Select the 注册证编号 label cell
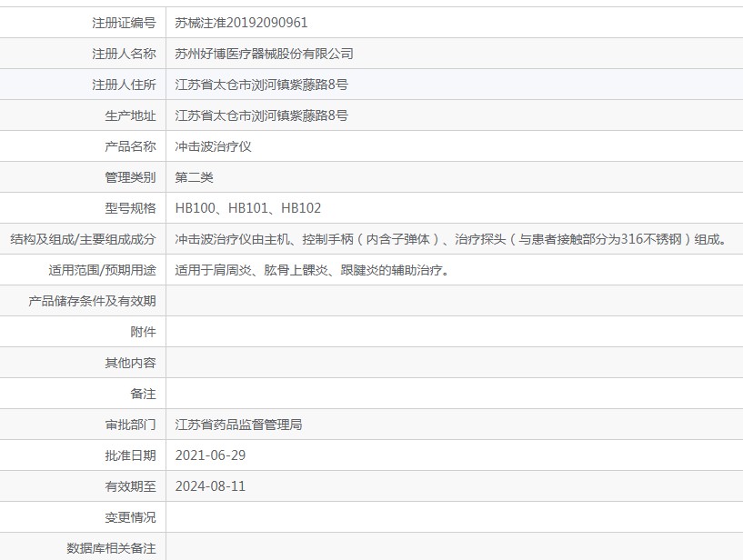This screenshot has height=560, width=743. [83, 23]
